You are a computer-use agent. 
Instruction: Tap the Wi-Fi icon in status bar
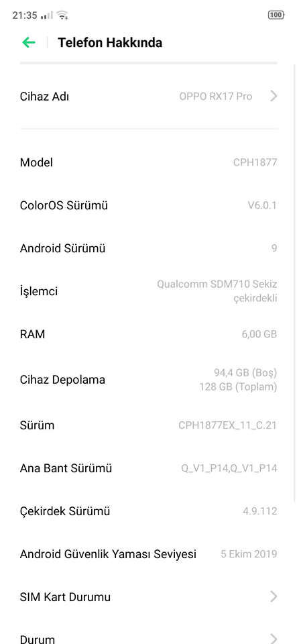62,15
